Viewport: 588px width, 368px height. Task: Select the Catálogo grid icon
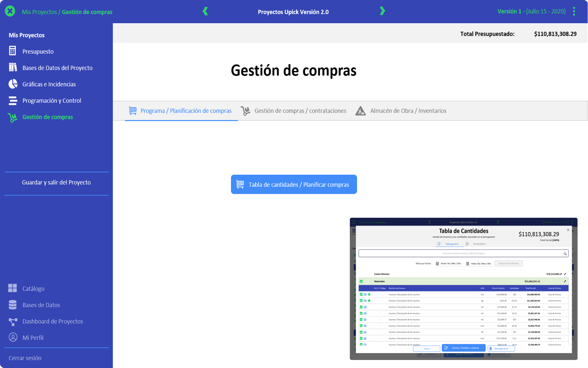click(x=12, y=288)
